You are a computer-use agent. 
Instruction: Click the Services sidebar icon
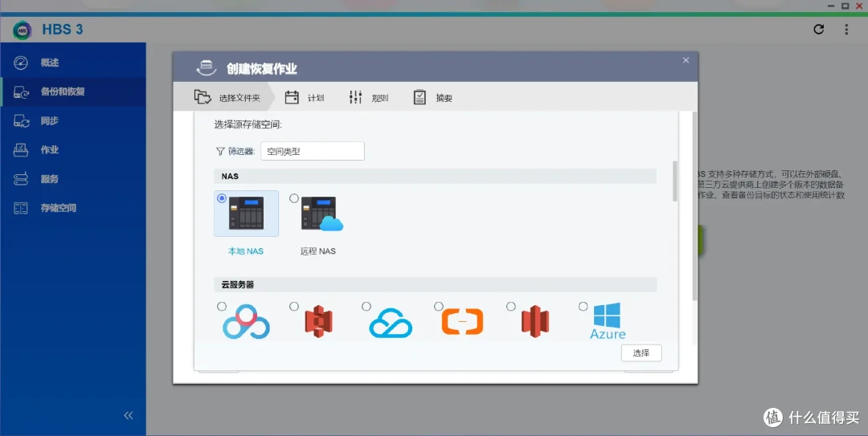(x=20, y=179)
